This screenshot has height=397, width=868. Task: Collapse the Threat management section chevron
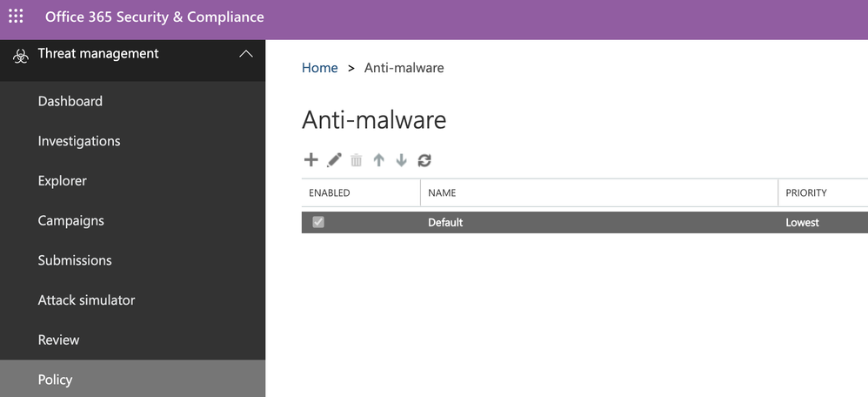[x=246, y=54]
